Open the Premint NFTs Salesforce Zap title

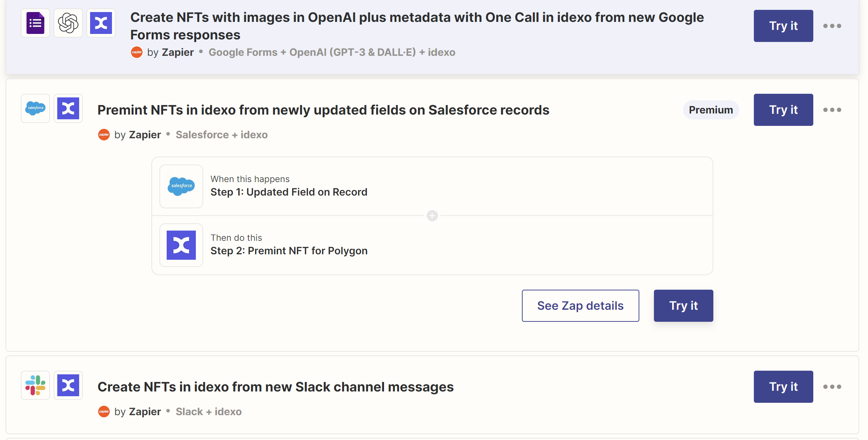pyautogui.click(x=323, y=110)
